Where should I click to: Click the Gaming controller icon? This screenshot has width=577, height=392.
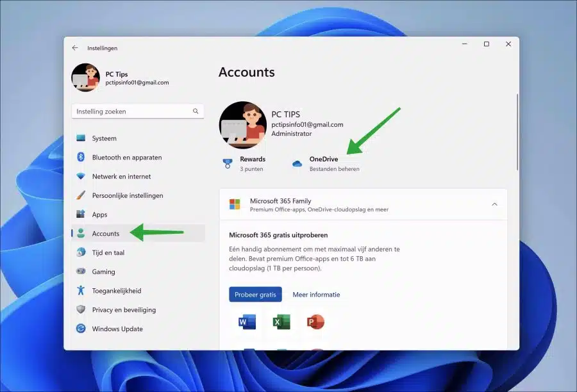coord(81,272)
